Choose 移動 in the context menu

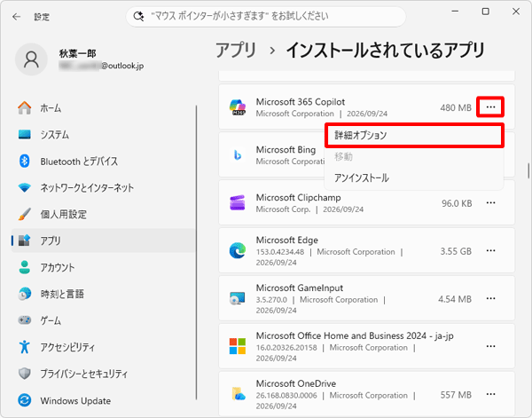[x=414, y=156]
